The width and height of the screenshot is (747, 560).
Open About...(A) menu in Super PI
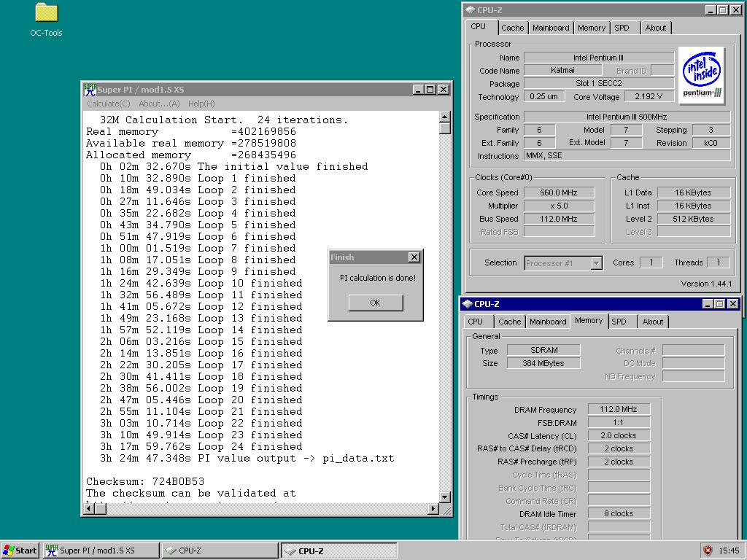pyautogui.click(x=159, y=104)
